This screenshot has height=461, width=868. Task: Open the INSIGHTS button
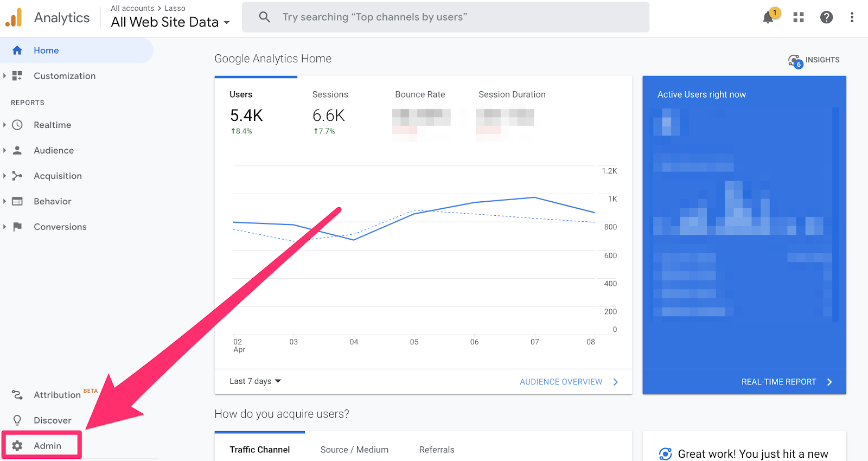814,60
